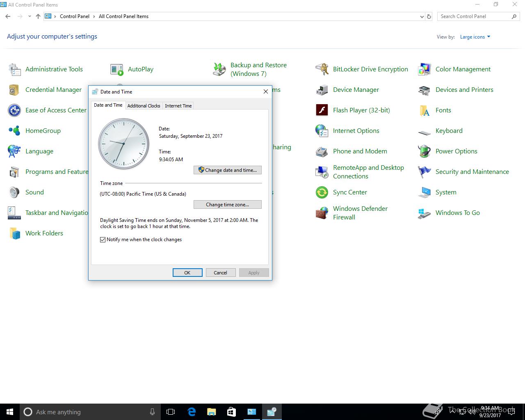The image size is (525, 420).
Task: Open Internet Options icon
Action: [x=322, y=131]
